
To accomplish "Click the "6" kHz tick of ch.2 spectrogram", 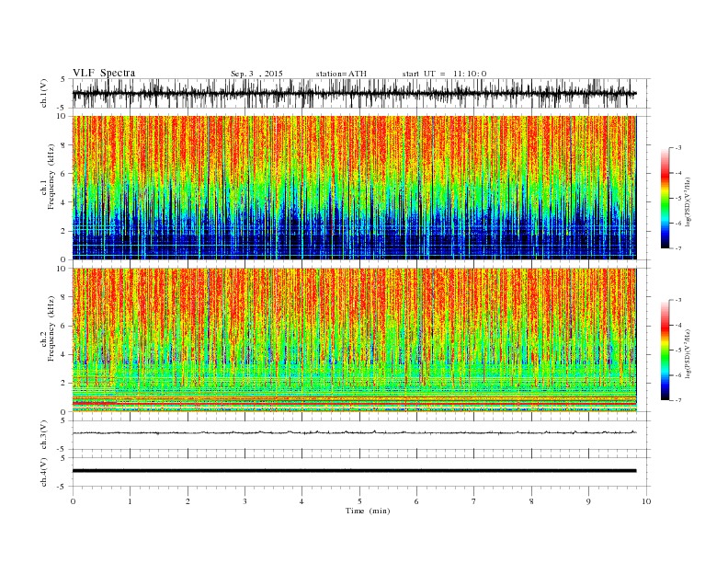I will [63, 326].
